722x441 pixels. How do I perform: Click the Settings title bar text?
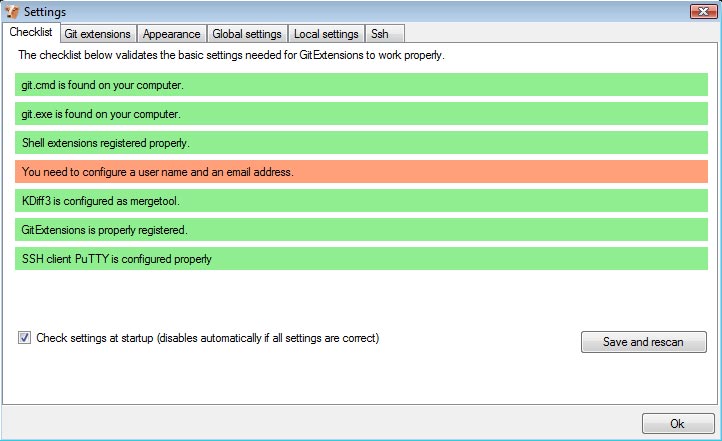pos(45,10)
